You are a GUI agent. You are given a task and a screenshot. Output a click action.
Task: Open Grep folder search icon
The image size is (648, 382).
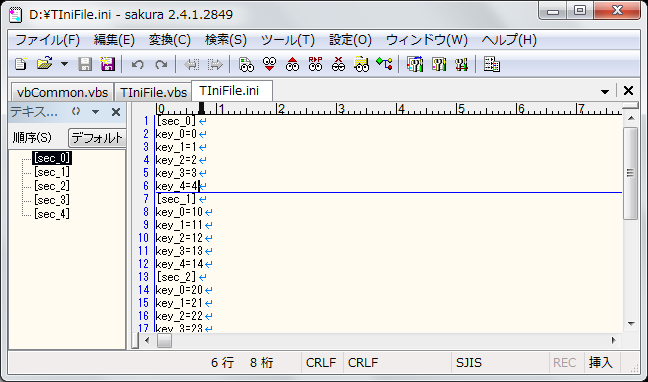pyautogui.click(x=361, y=64)
